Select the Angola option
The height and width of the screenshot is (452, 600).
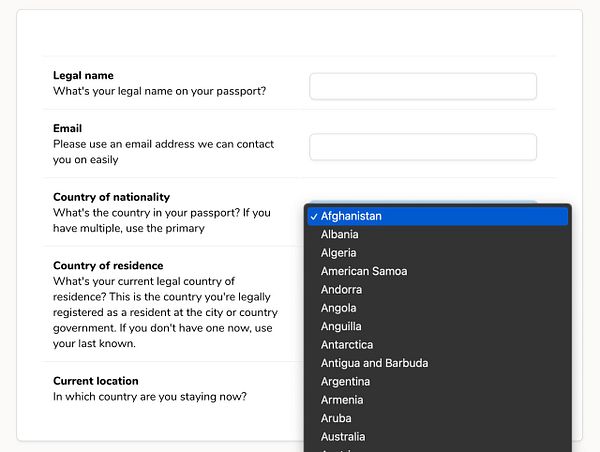(x=339, y=308)
